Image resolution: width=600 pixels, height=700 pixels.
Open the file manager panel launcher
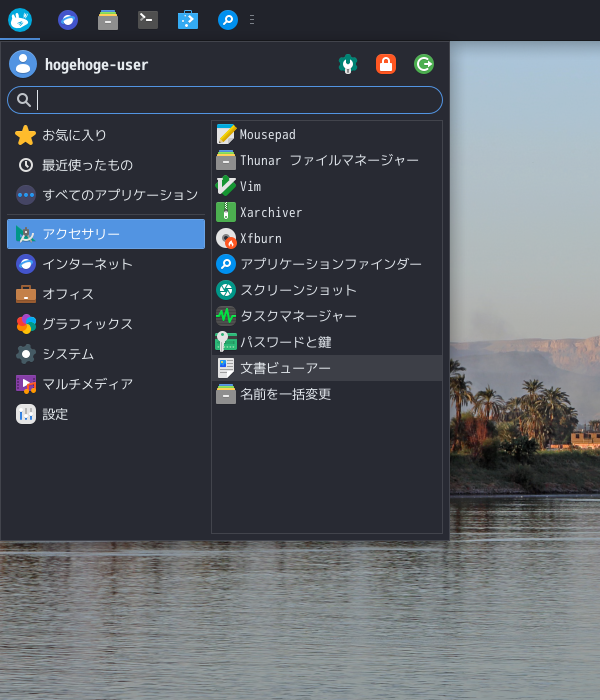point(108,20)
